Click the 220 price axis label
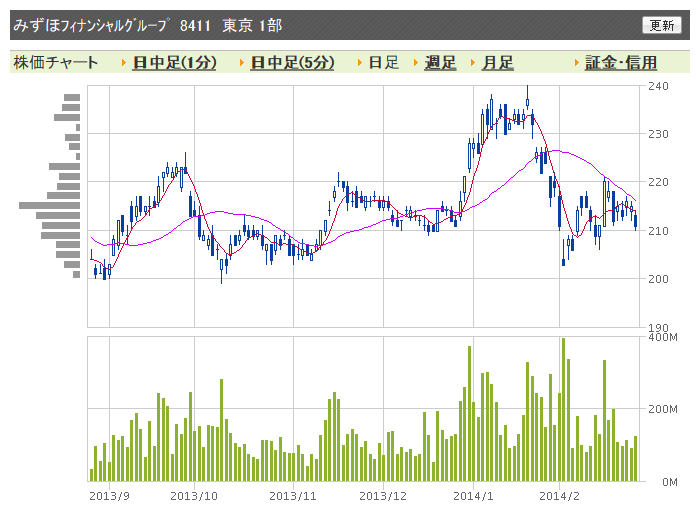696x518 pixels. pos(658,182)
